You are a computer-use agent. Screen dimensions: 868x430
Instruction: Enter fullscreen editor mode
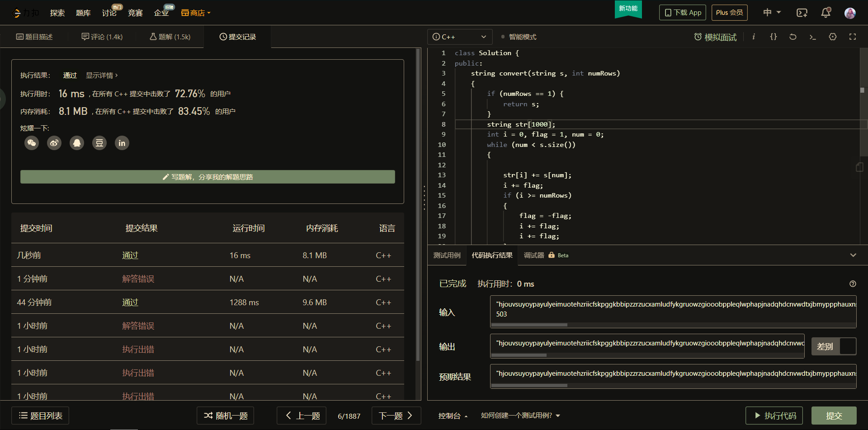pos(853,37)
